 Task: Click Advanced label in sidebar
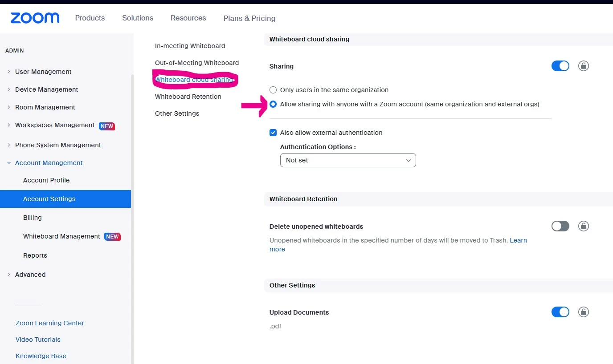point(30,275)
